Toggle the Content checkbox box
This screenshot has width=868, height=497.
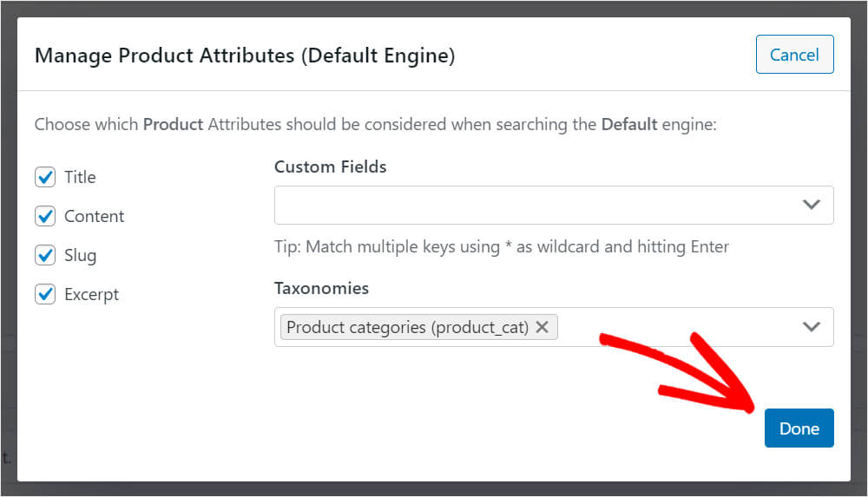tap(45, 216)
